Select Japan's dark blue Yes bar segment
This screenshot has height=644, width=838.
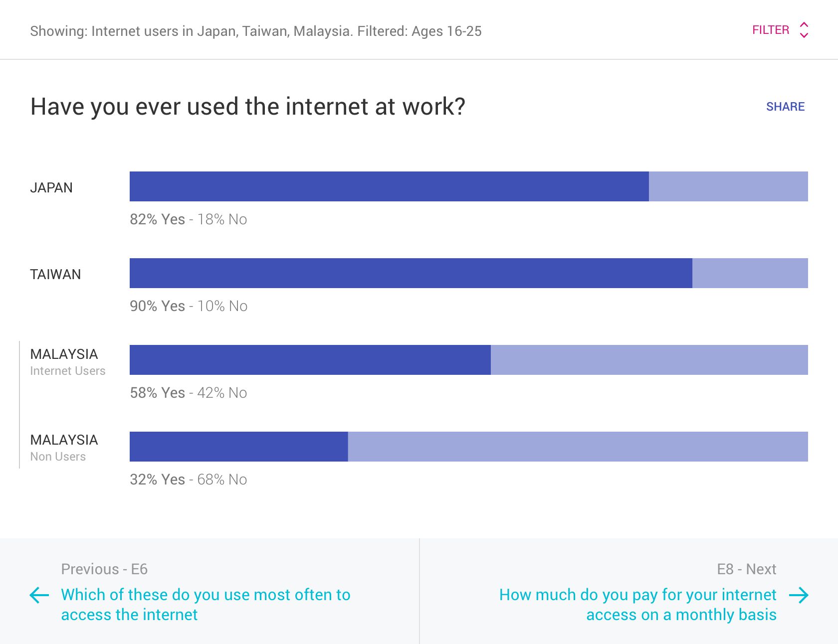(x=389, y=186)
